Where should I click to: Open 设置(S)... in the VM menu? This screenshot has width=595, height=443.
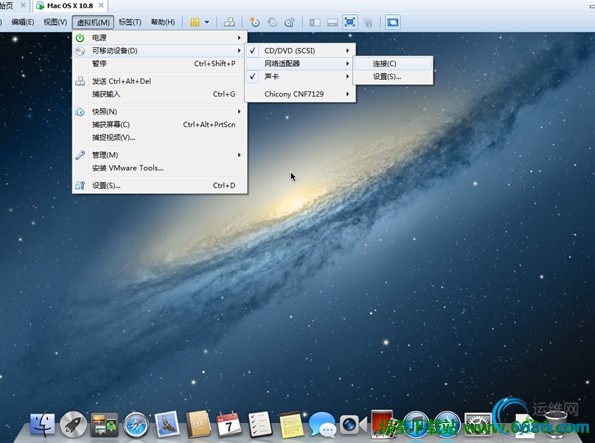160,185
